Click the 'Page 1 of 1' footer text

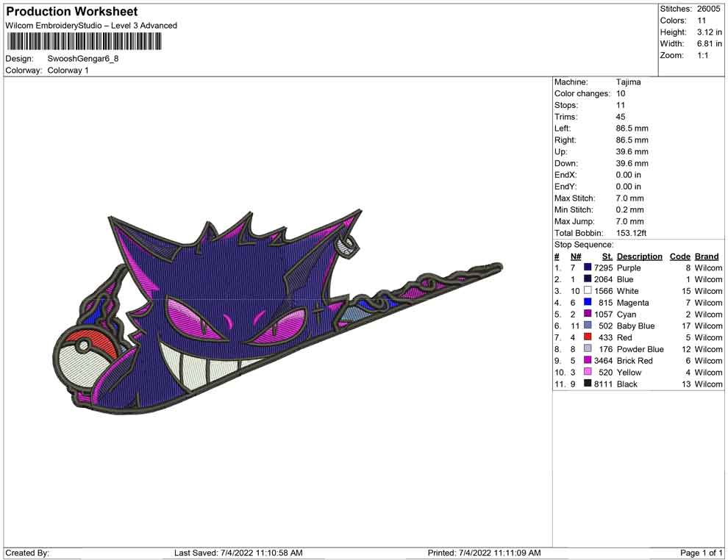point(701,553)
